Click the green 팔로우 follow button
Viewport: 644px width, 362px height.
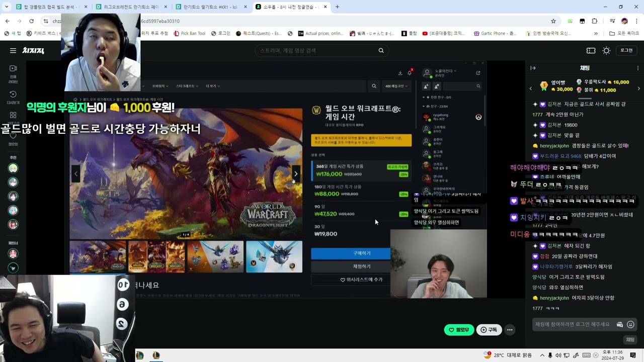(459, 330)
